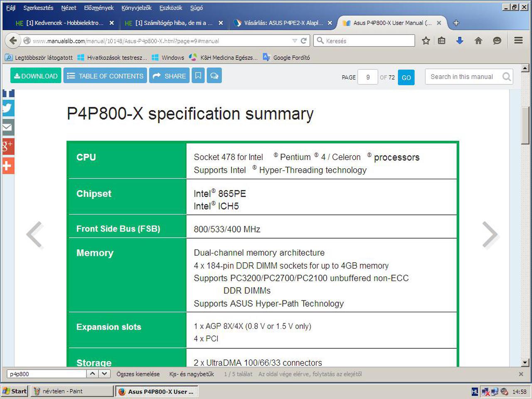Share the manual by email icon
The height and width of the screenshot is (399, 532).
[8, 127]
